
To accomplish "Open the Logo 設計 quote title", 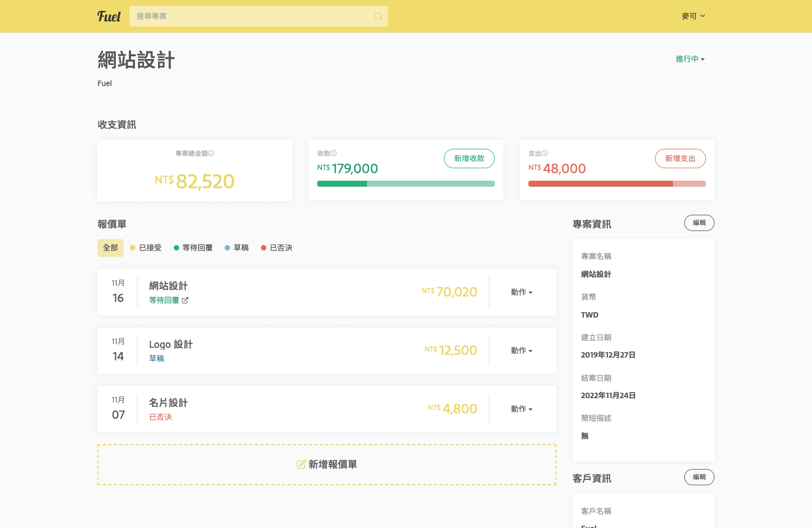I will click(171, 344).
